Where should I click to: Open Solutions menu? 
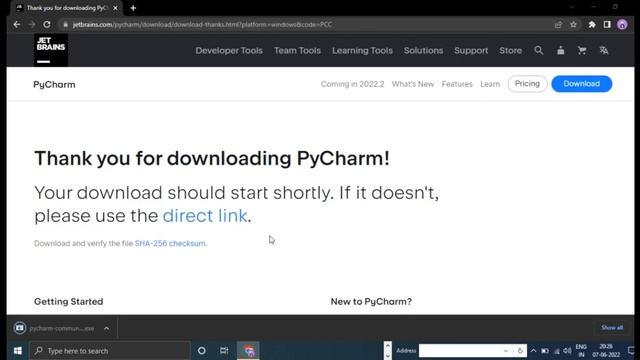point(423,51)
